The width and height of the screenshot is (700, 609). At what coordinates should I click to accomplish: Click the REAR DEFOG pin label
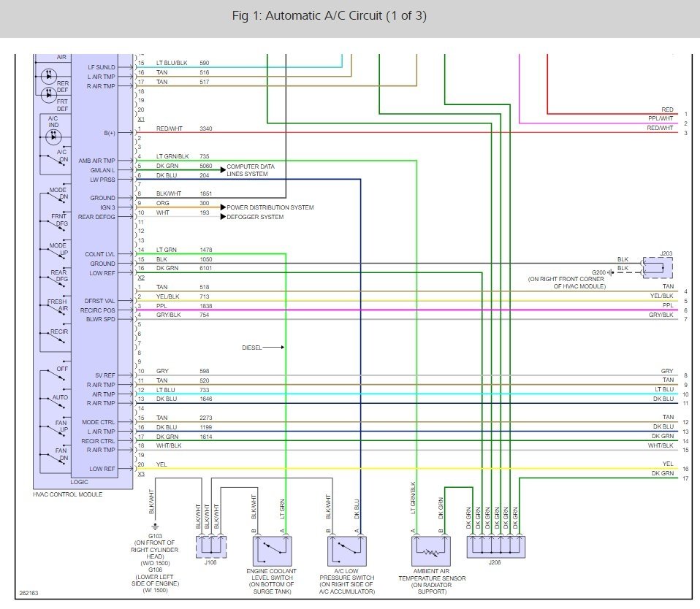coord(96,217)
